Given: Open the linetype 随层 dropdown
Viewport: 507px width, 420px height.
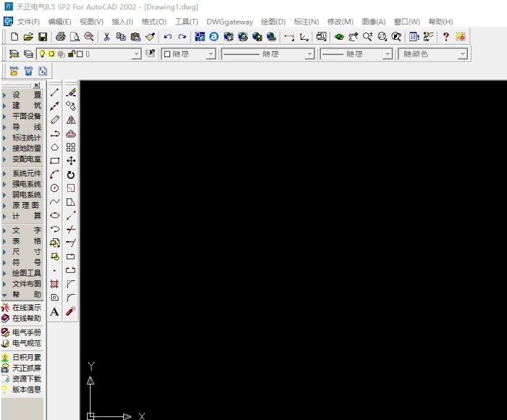Looking at the screenshot, I should [x=309, y=54].
